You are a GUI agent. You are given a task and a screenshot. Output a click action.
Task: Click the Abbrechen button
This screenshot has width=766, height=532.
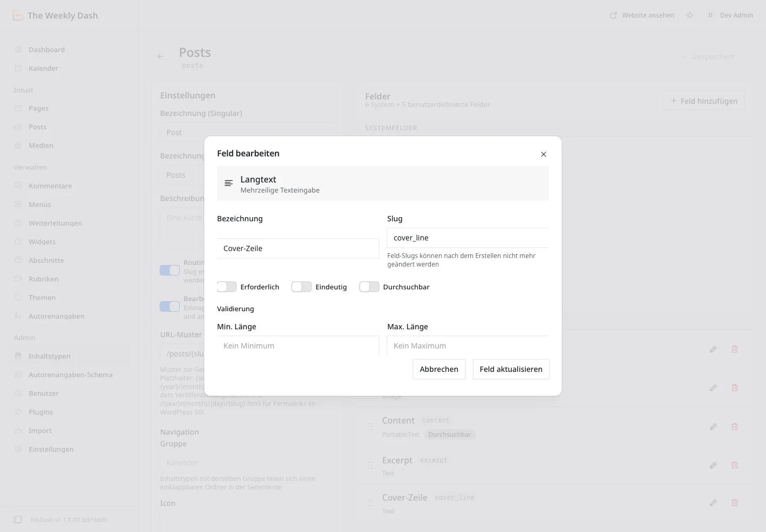tap(439, 369)
